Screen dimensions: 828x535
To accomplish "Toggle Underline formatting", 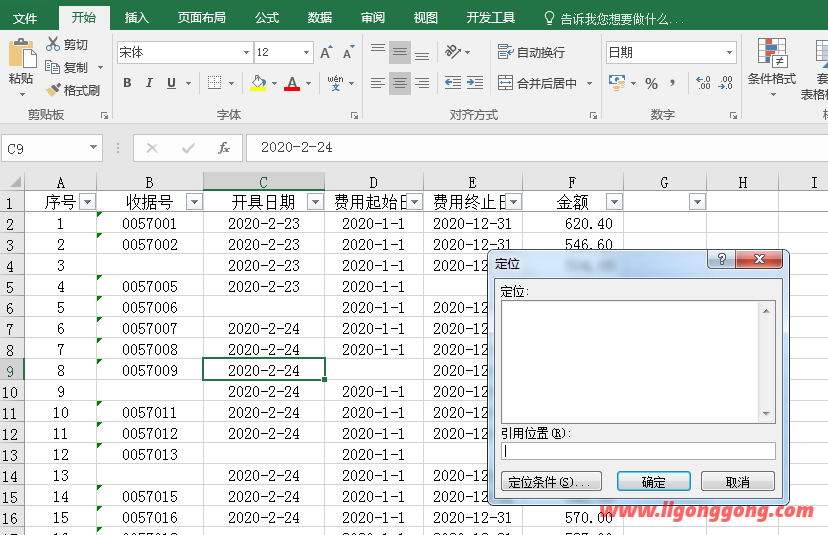I will (x=171, y=84).
